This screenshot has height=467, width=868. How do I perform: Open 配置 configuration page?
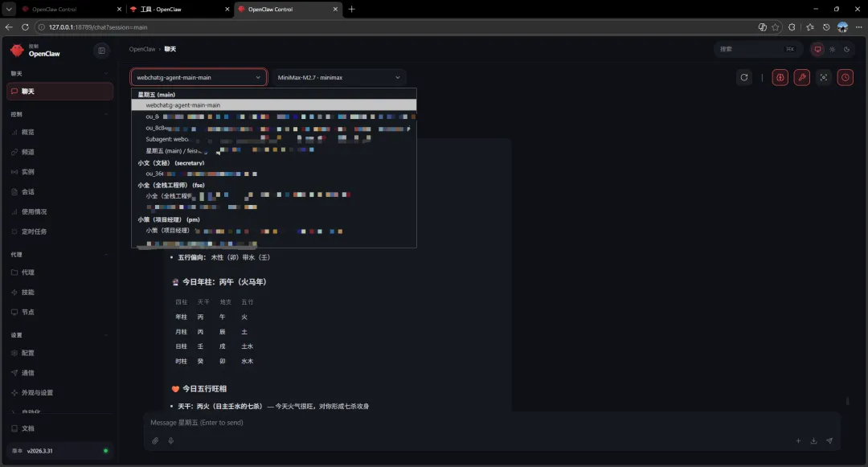coord(59,353)
